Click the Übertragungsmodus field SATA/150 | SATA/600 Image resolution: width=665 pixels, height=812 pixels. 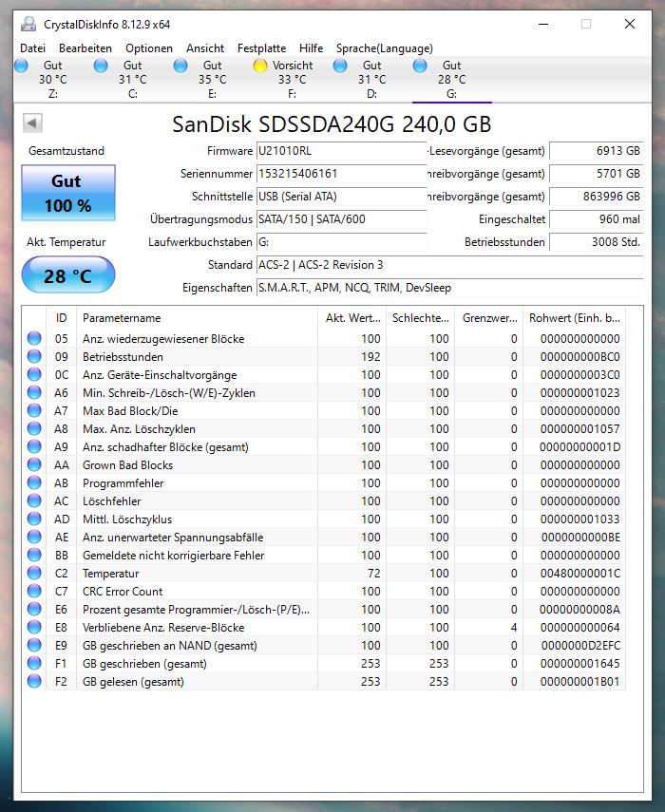coord(341,219)
